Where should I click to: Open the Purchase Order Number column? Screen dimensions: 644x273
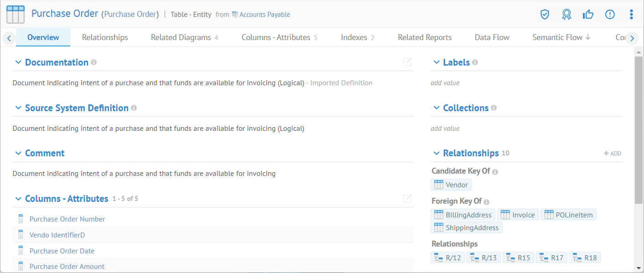pos(67,219)
